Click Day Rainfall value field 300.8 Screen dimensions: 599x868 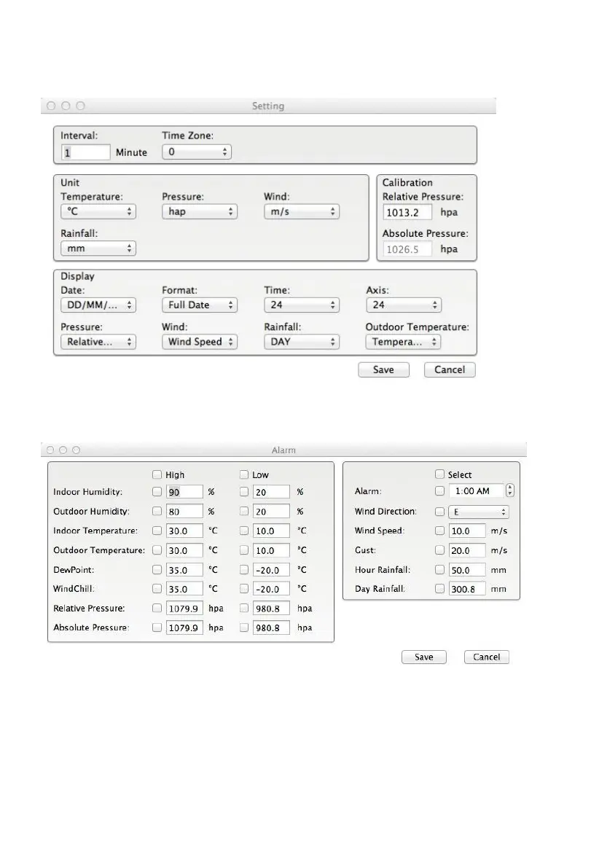pos(467,590)
